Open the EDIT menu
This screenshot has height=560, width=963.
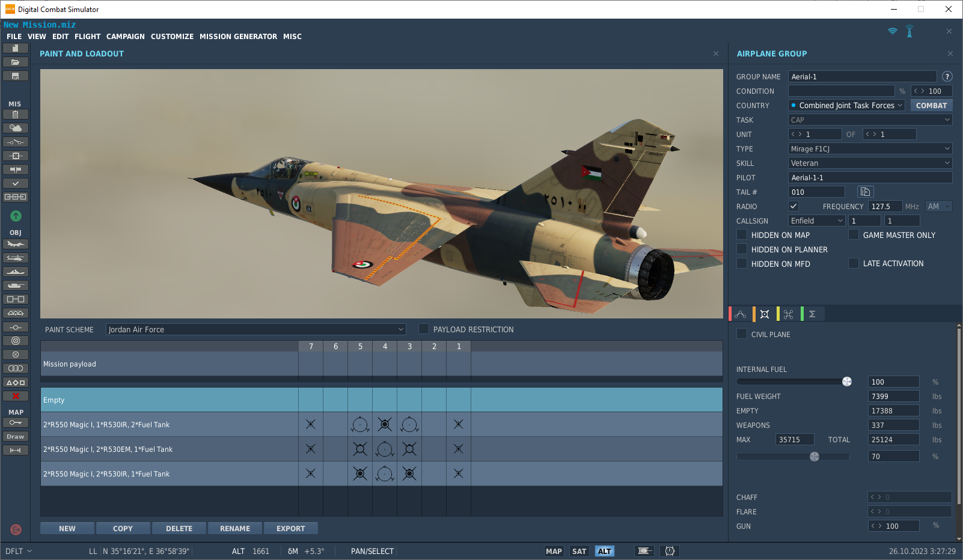tap(60, 37)
